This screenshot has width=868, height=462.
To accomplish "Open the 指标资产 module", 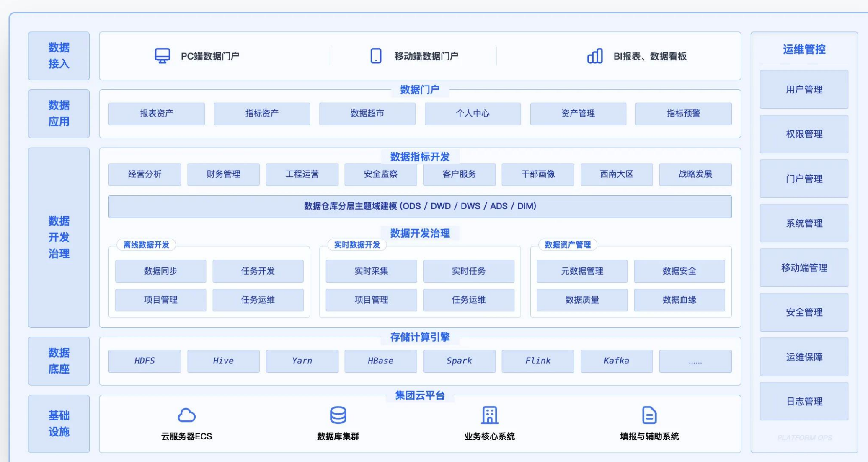I will (x=262, y=114).
